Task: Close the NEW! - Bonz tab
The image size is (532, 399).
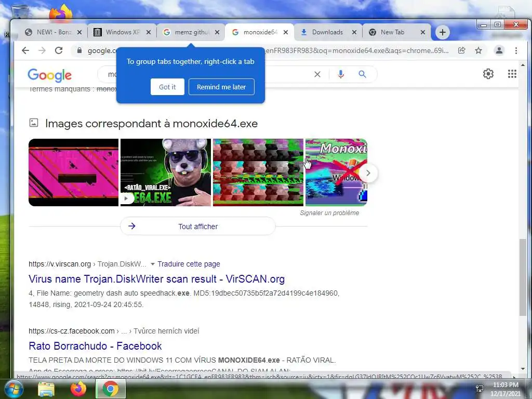Action: click(79, 32)
